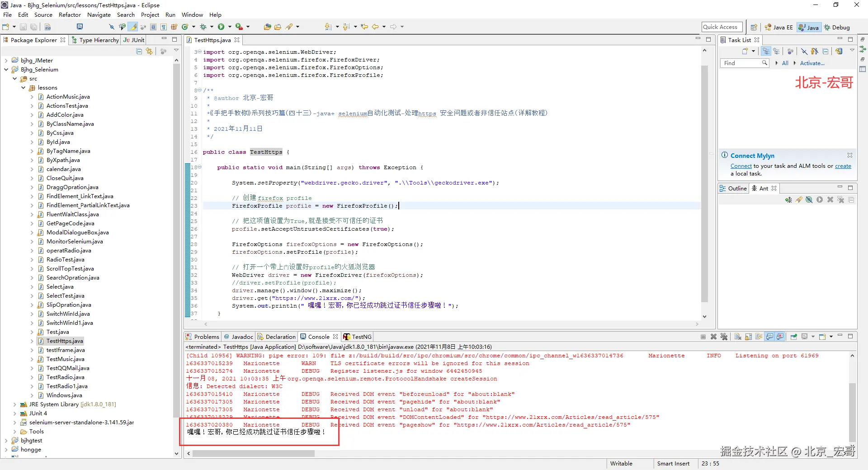The image size is (868, 470).
Task: Switch to the Java EE perspective
Action: [779, 27]
